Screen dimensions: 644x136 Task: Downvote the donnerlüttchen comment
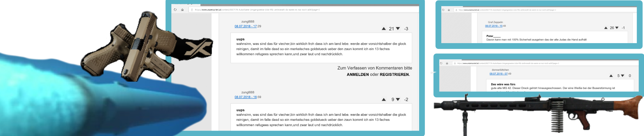pos(622,76)
